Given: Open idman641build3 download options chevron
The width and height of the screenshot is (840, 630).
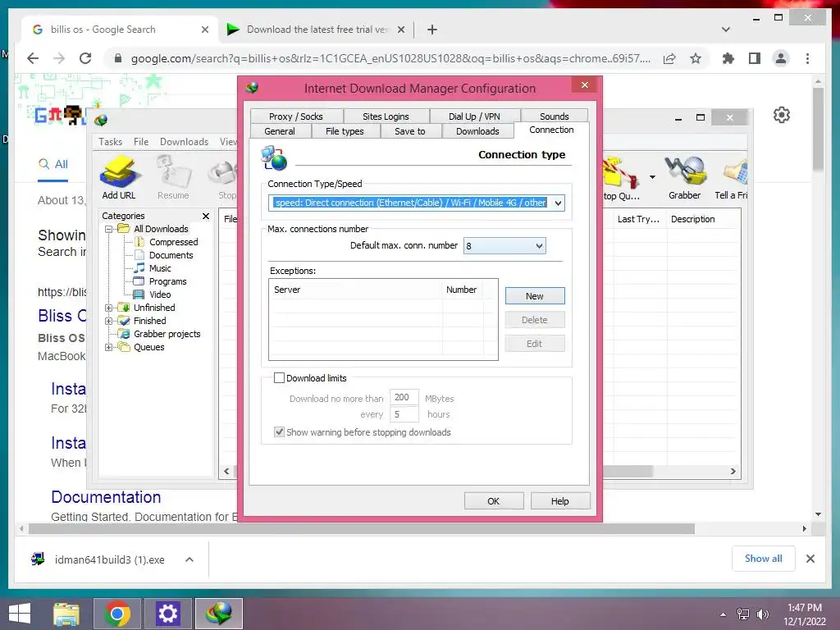Looking at the screenshot, I should (x=189, y=559).
